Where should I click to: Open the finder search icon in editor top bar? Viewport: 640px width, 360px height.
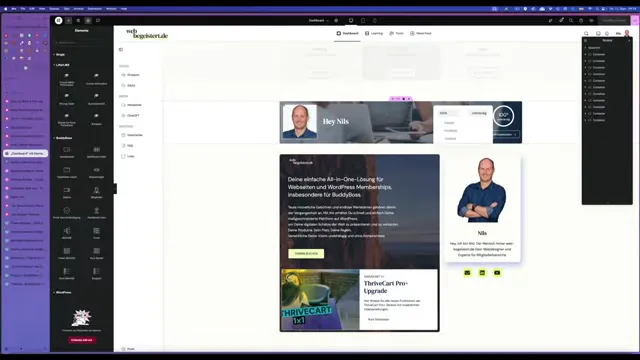pos(571,20)
